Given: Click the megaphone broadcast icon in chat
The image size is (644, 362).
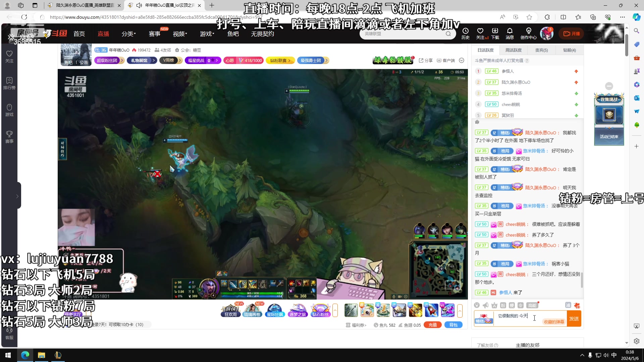Looking at the screenshot, I should click(485, 305).
